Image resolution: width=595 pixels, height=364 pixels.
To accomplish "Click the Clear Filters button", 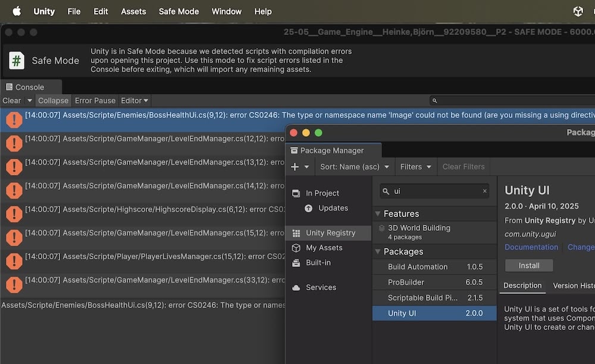I will click(x=464, y=167).
